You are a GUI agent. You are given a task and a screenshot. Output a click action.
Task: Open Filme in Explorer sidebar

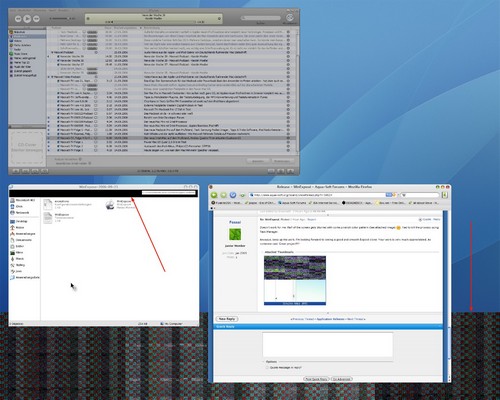[x=17, y=252]
